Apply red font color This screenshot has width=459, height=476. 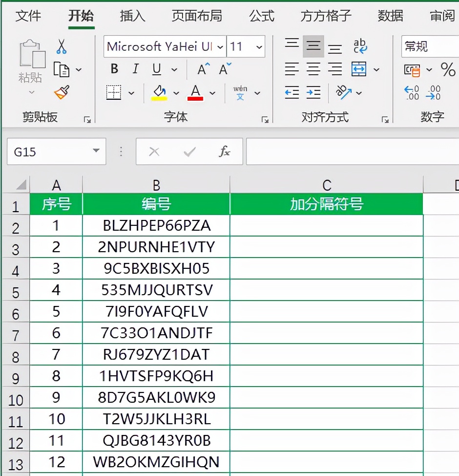pos(195,93)
